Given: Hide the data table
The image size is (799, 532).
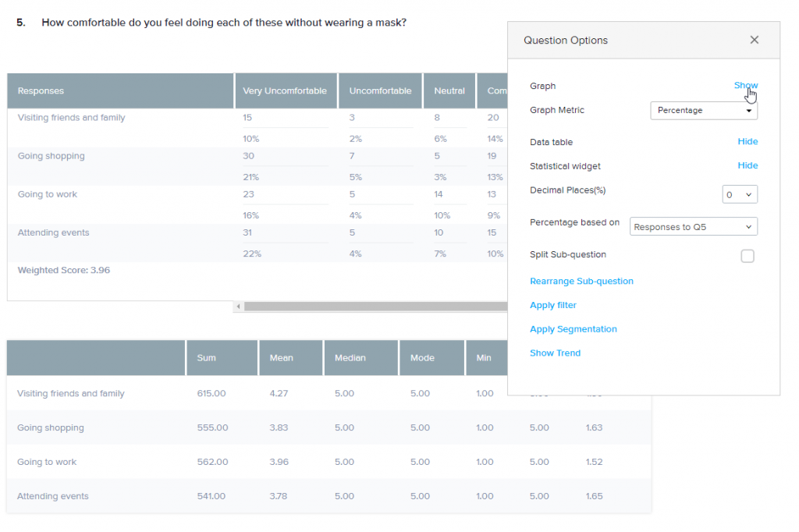Looking at the screenshot, I should pos(748,141).
